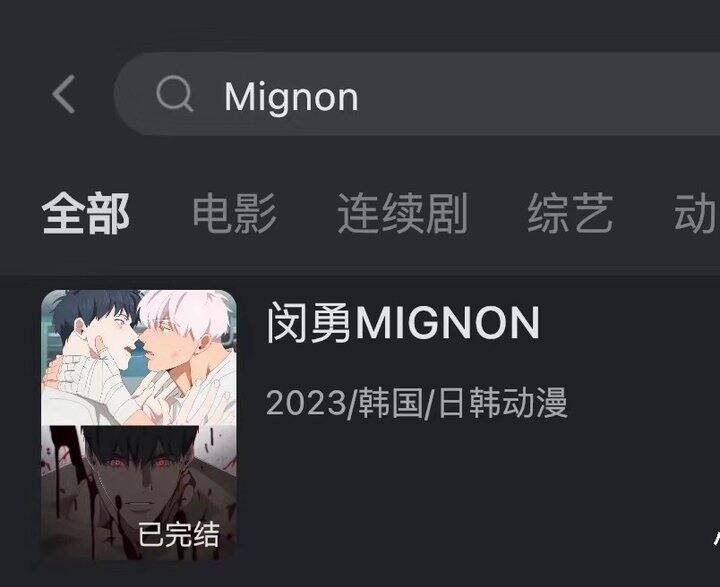
Task: Tap the 2023/韩国/日韩动漫 info line
Action: (416, 403)
